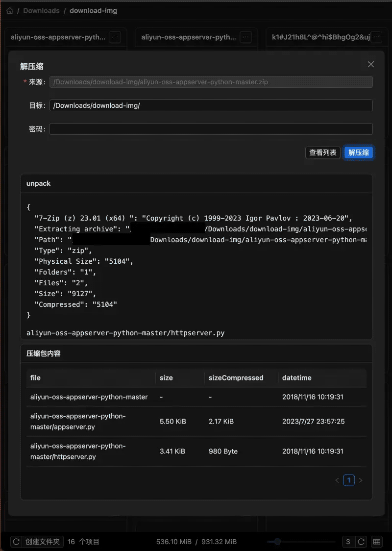Select the master/appserver.py file cell
This screenshot has height=551, width=392.
coord(91,421)
